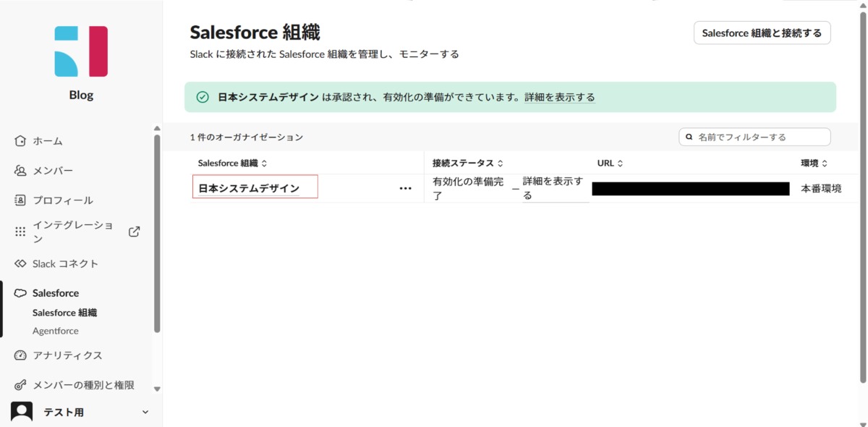
Task: Click the 有効化の準備完了 status text
Action: tap(468, 188)
